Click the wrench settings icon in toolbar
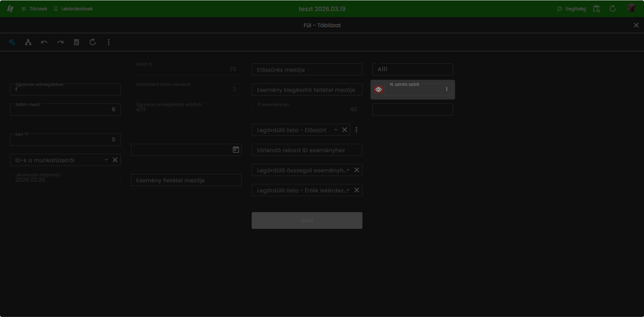Viewport: 644px width, 317px height. click(x=12, y=42)
